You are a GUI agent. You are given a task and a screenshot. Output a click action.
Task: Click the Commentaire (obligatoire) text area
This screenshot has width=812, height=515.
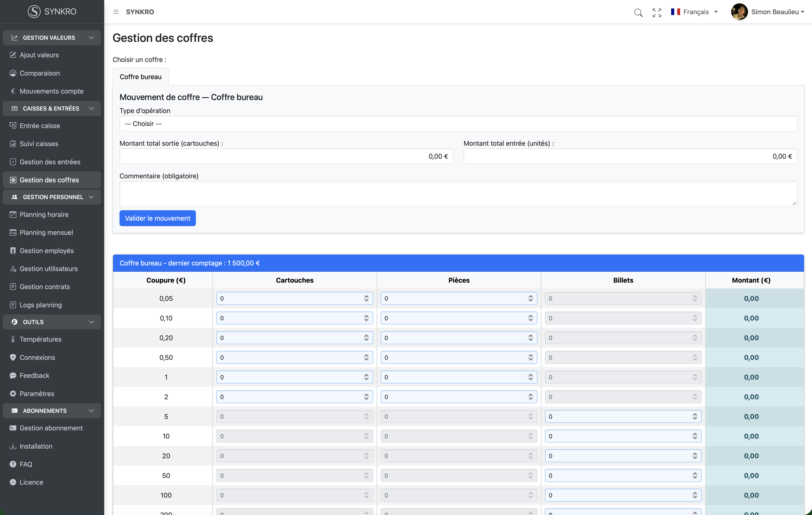click(458, 194)
